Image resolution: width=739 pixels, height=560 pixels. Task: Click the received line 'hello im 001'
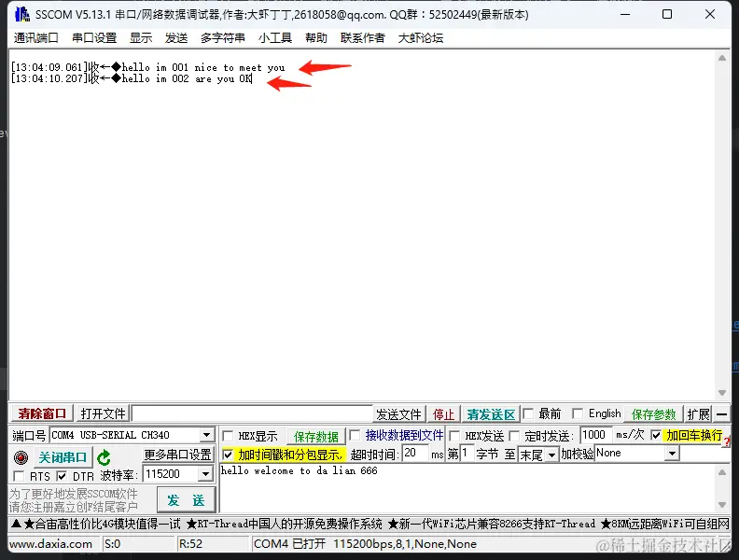point(148,67)
